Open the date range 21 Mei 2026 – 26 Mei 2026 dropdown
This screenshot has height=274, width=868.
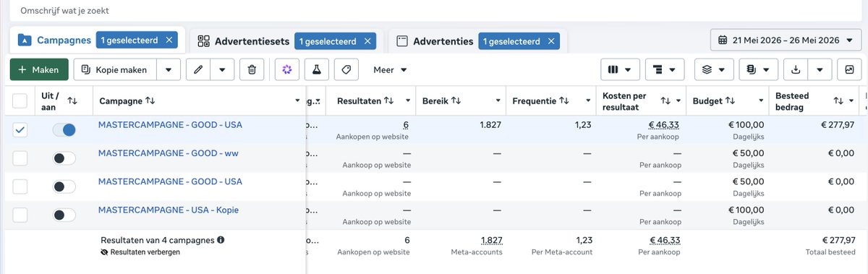[x=786, y=40]
